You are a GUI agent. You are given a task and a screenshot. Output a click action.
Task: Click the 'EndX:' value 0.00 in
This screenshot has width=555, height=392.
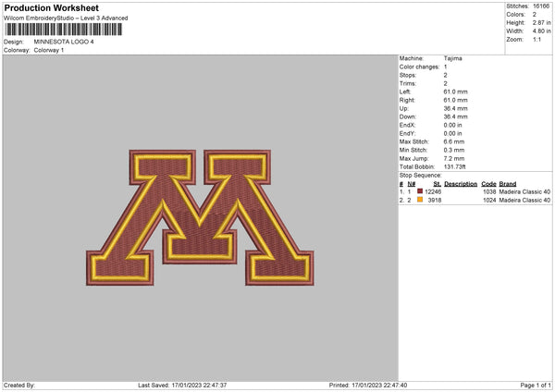pos(452,125)
